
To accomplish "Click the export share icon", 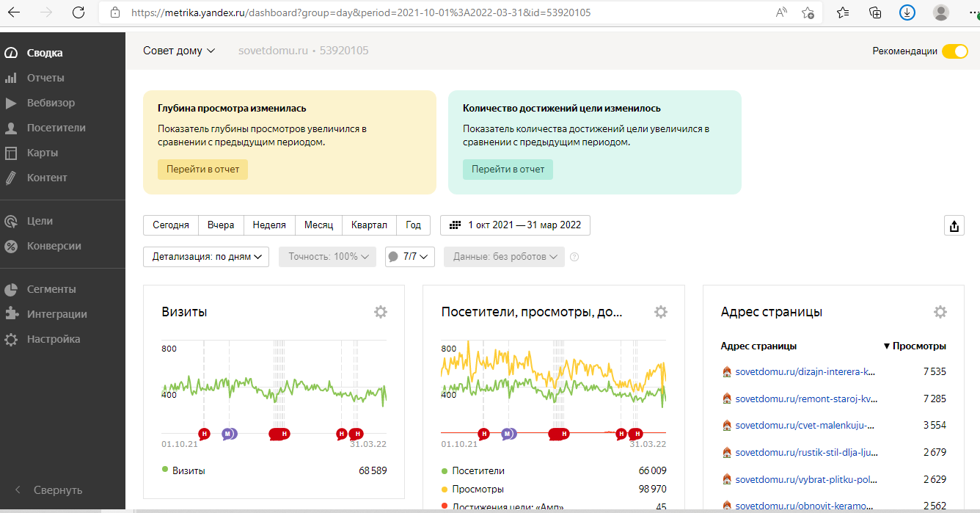I will (954, 226).
